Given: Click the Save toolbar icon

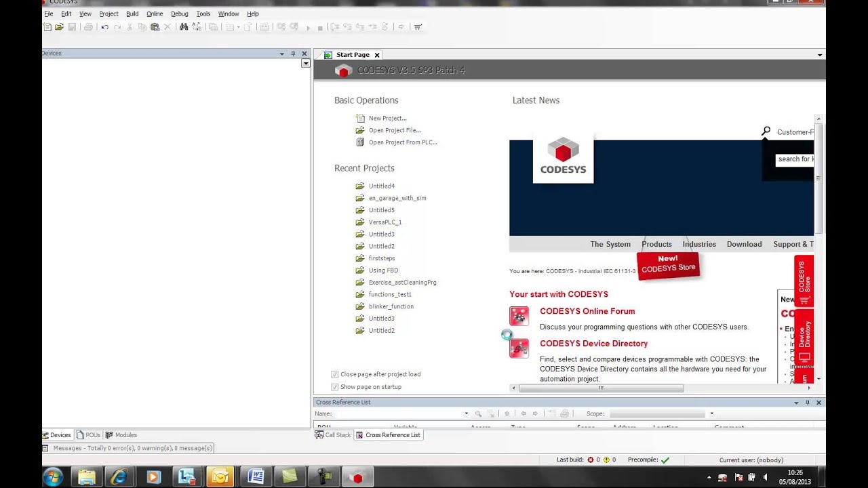Looking at the screenshot, I should [72, 27].
